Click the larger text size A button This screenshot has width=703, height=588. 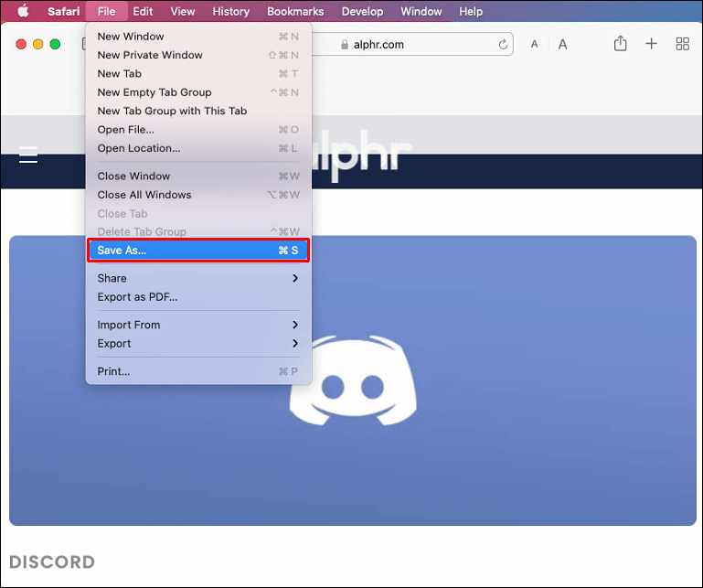(x=562, y=45)
